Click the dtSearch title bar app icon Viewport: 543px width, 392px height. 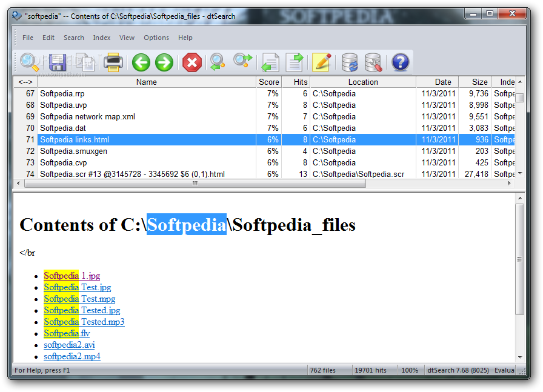[16, 16]
